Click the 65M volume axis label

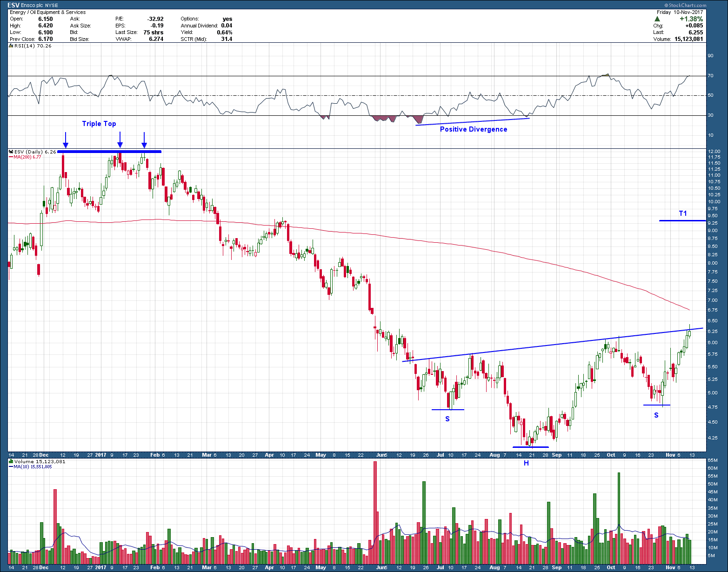(x=712, y=460)
